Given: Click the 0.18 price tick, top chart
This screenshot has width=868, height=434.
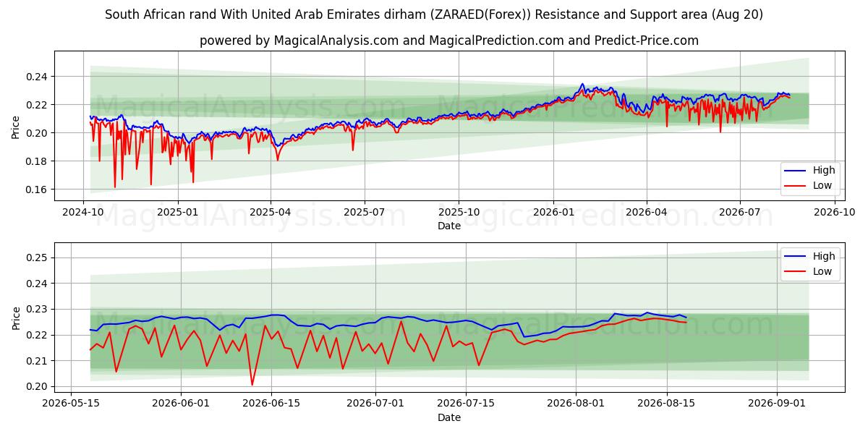Looking at the screenshot, I should pos(38,161).
